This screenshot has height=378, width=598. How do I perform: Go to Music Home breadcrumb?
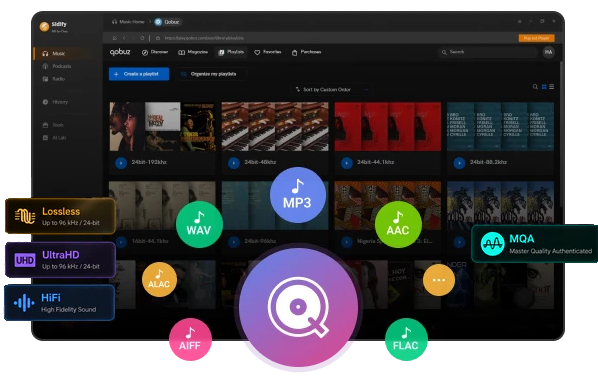point(128,22)
